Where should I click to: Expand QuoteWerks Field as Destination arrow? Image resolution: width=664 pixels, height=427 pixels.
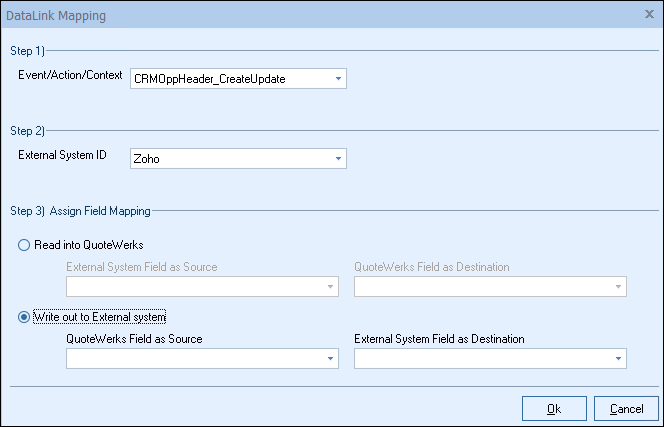click(617, 287)
